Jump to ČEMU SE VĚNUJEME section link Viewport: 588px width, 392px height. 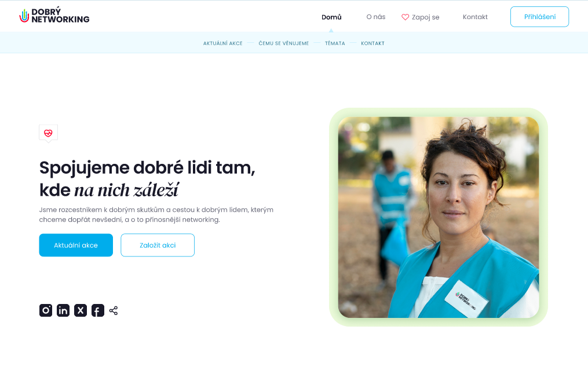[283, 43]
